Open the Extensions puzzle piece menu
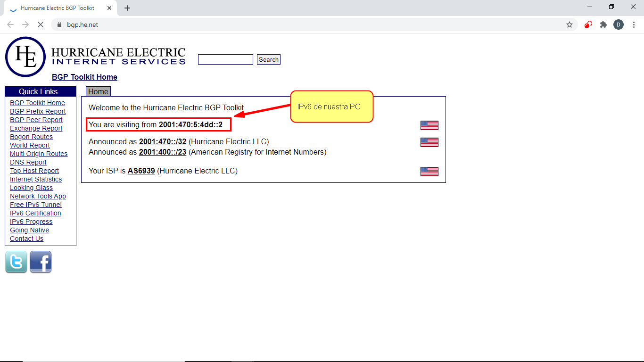 (x=603, y=25)
